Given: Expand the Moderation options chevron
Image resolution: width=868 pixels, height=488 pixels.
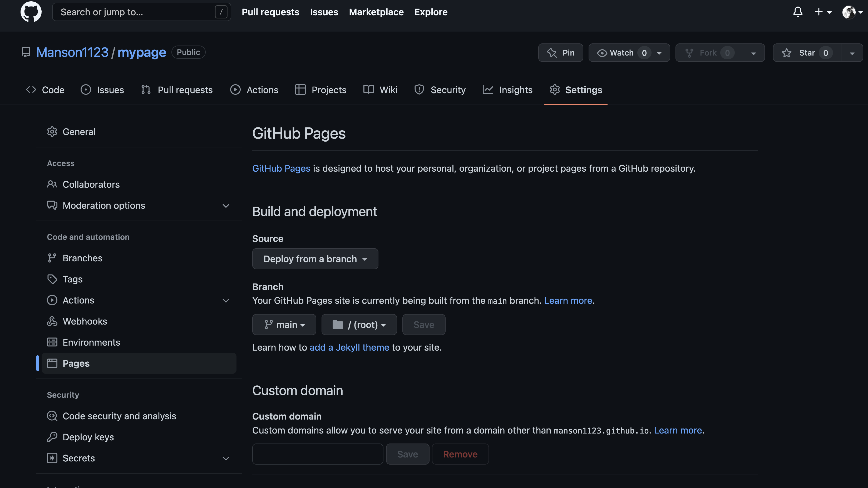Looking at the screenshot, I should point(226,205).
